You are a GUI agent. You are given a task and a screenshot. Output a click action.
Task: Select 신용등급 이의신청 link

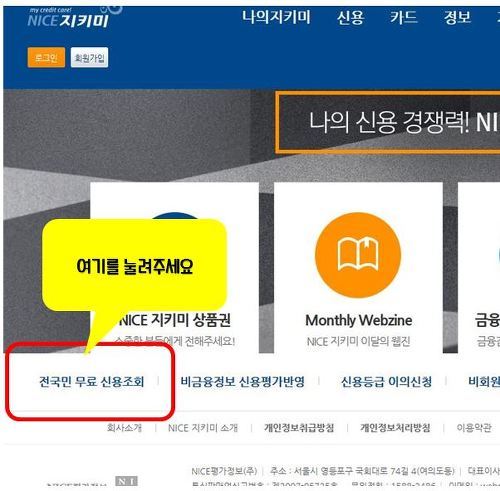(386, 382)
